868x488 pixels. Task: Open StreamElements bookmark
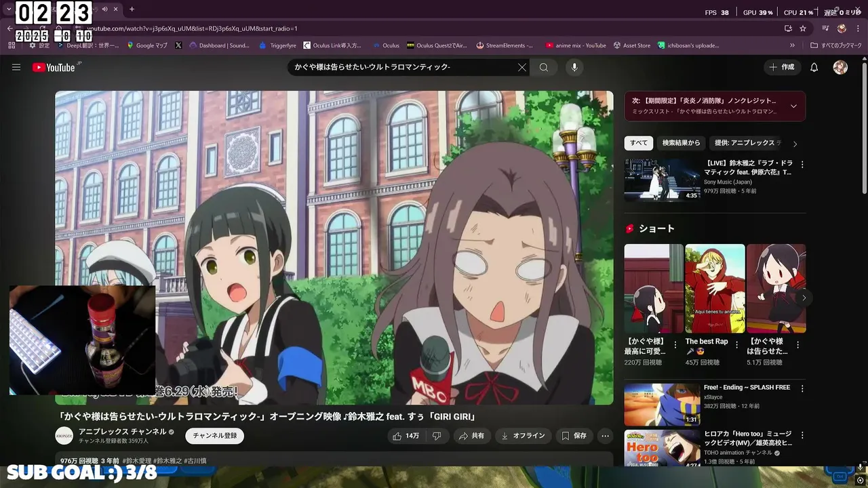pos(505,45)
